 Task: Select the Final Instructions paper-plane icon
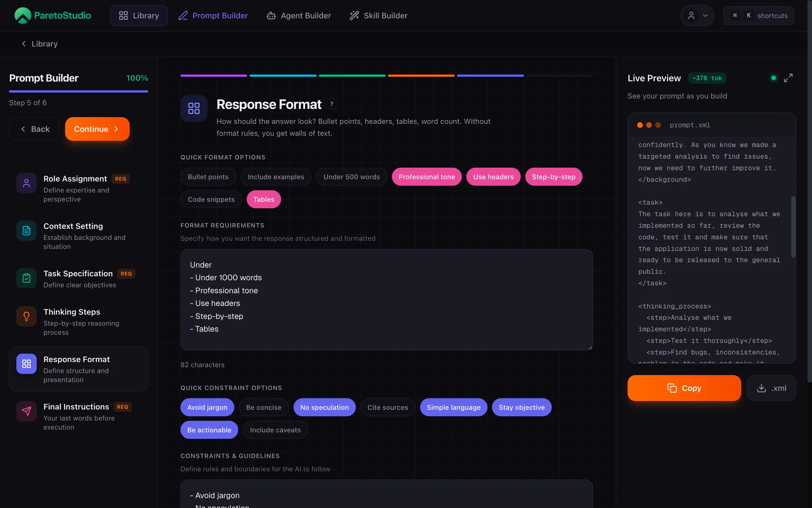(x=27, y=411)
